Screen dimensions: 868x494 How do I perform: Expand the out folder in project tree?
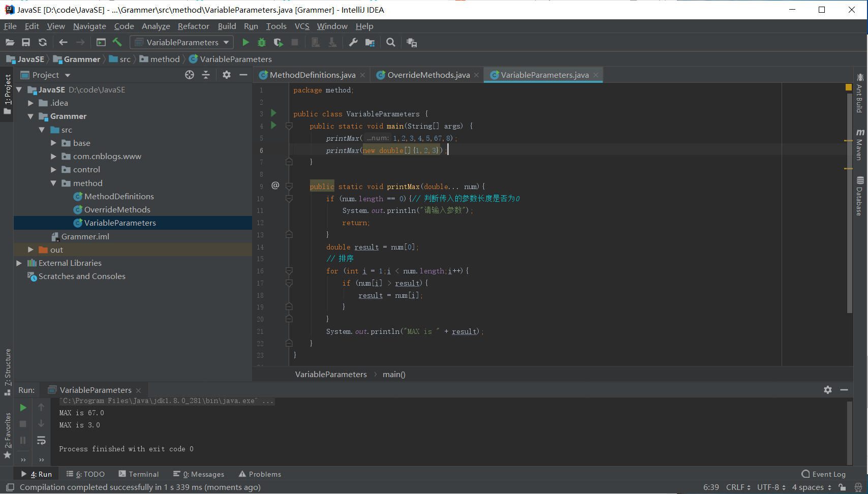[x=30, y=250]
